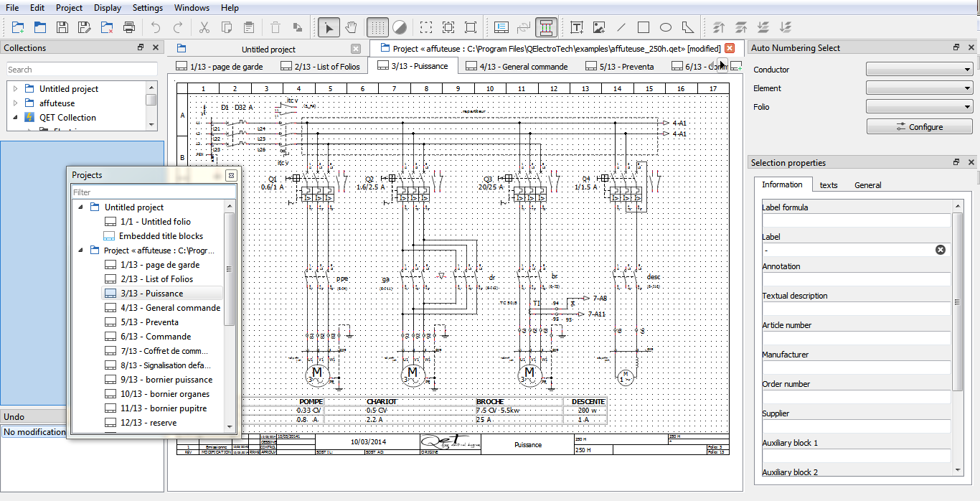The image size is (980, 501).
Task: Open the Folio numbering dropdown
Action: [x=920, y=107]
